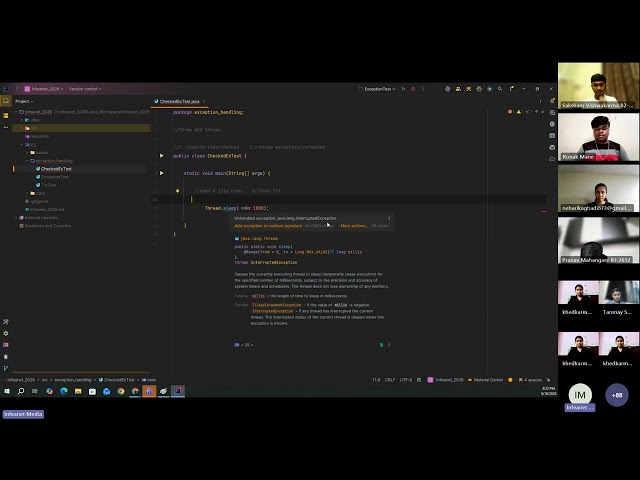Select Ronak Mane participant video thumbnail
The image size is (640, 480).
[x=598, y=137]
